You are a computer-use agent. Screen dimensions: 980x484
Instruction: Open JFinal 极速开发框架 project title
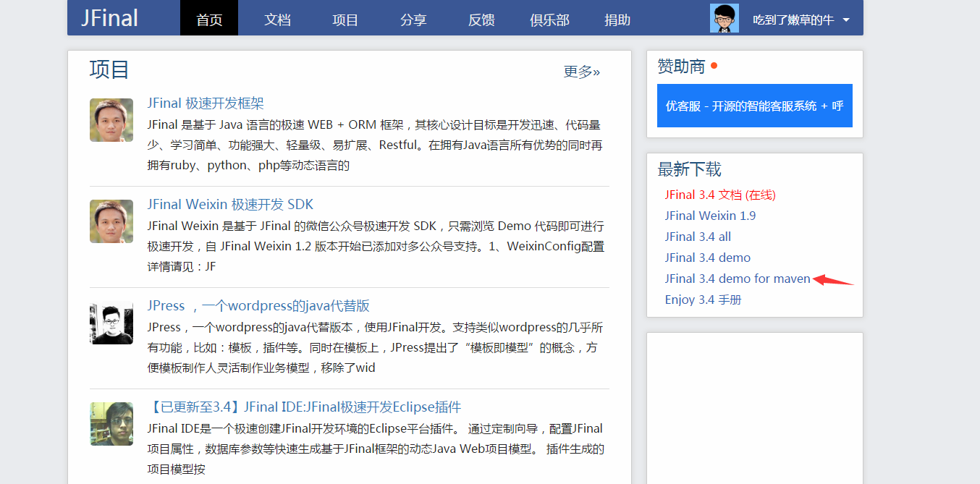click(206, 103)
